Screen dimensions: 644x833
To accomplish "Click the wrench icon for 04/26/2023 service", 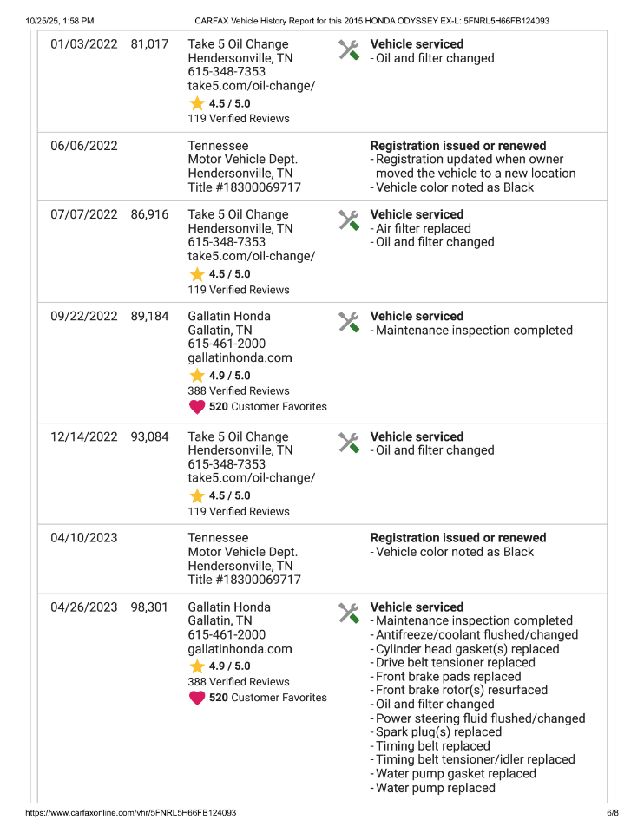I will click(349, 613).
